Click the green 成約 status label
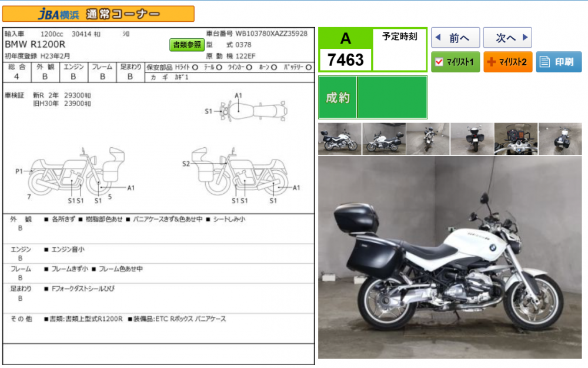Image resolution: width=588 pixels, height=368 pixels. click(x=338, y=98)
